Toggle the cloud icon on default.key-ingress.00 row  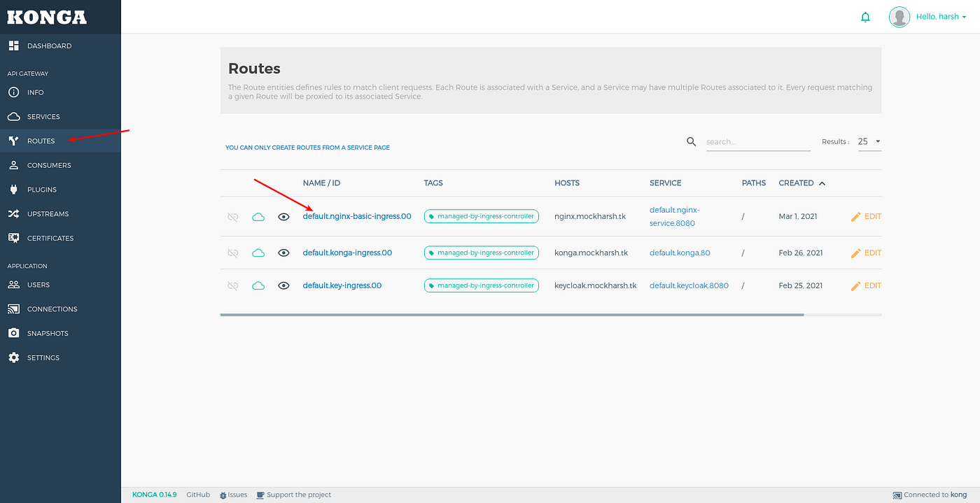click(258, 285)
